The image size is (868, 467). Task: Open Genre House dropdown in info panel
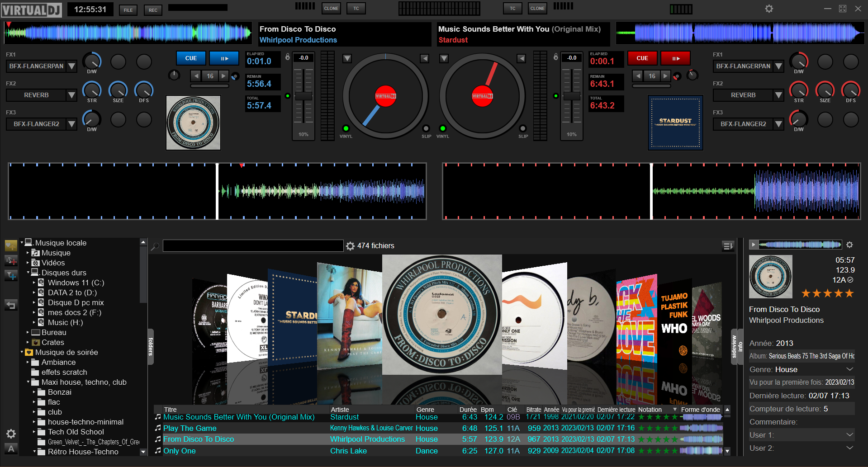(849, 369)
